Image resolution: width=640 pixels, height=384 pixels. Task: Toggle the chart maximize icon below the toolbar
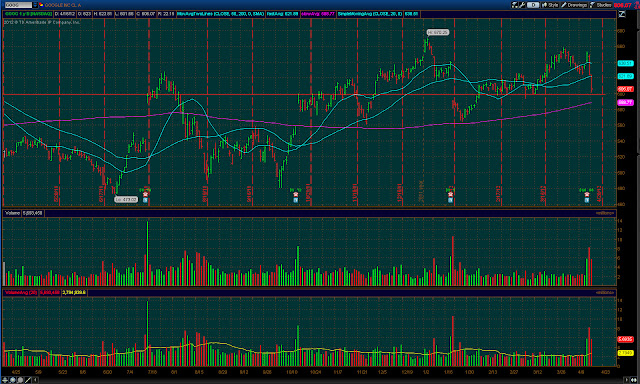622,14
